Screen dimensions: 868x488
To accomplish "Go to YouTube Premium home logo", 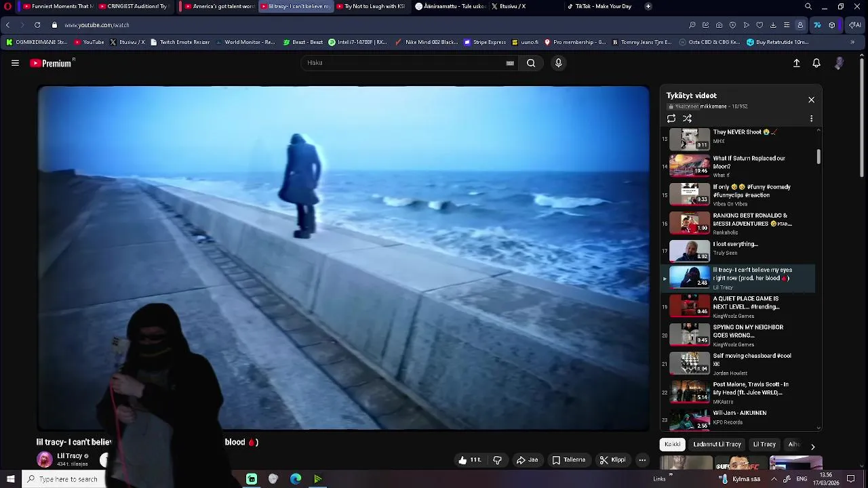I will 52,63.
